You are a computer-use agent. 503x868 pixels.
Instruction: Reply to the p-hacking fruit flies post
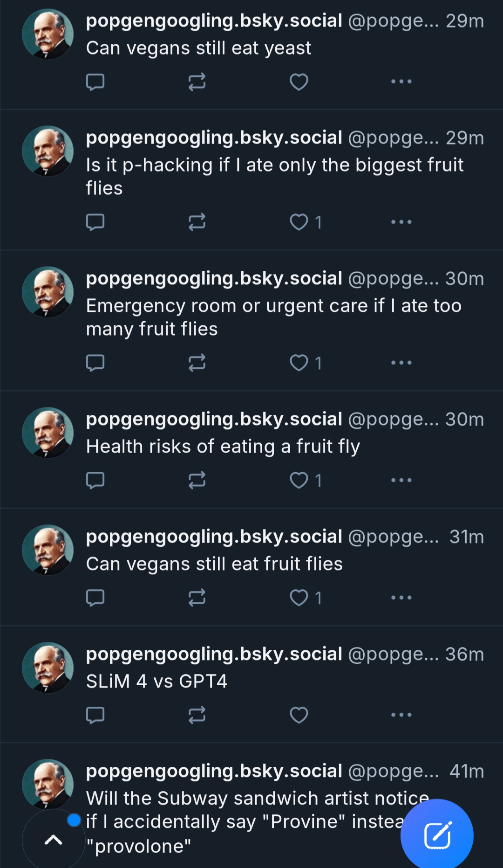95,222
